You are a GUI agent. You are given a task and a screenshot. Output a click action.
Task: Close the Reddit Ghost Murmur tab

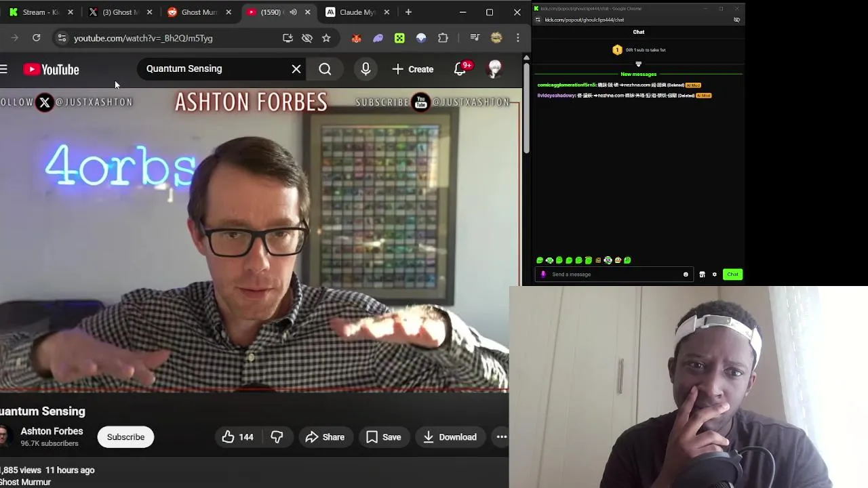(229, 12)
